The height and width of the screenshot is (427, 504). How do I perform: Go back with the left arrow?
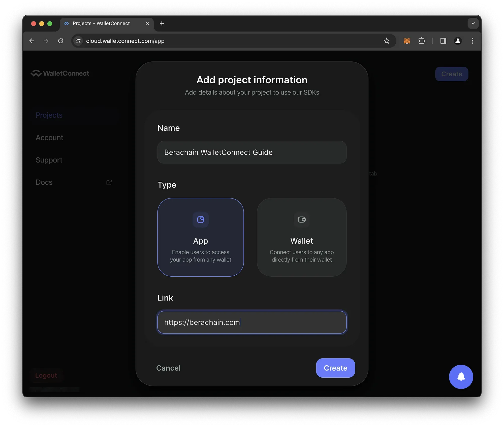32,41
